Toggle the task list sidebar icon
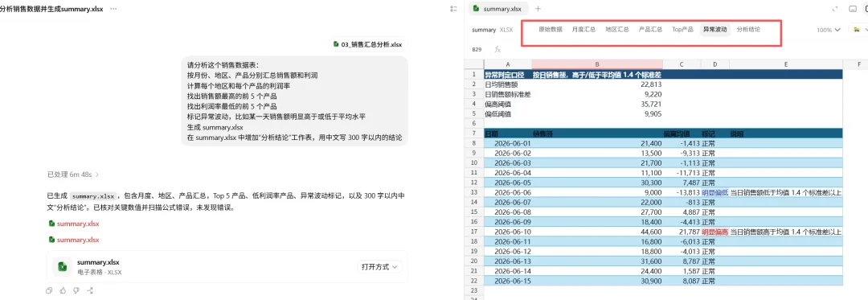 point(454,9)
